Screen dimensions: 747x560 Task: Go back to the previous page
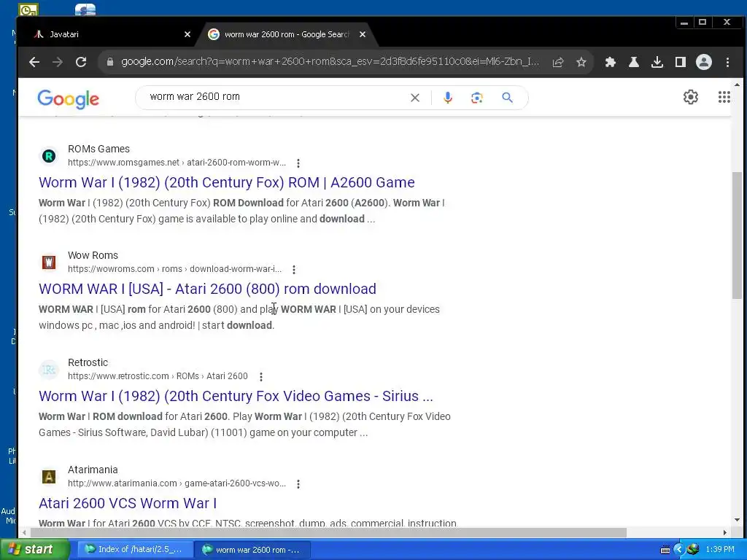pos(34,62)
